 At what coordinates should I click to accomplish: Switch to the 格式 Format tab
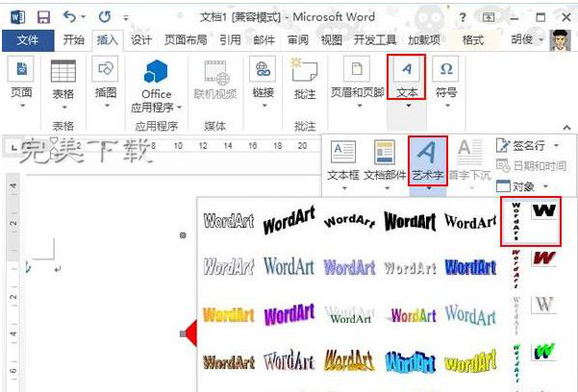[473, 39]
